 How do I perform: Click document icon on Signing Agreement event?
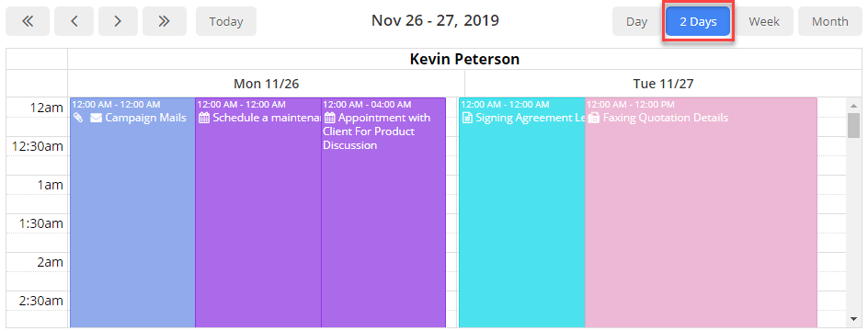[467, 118]
